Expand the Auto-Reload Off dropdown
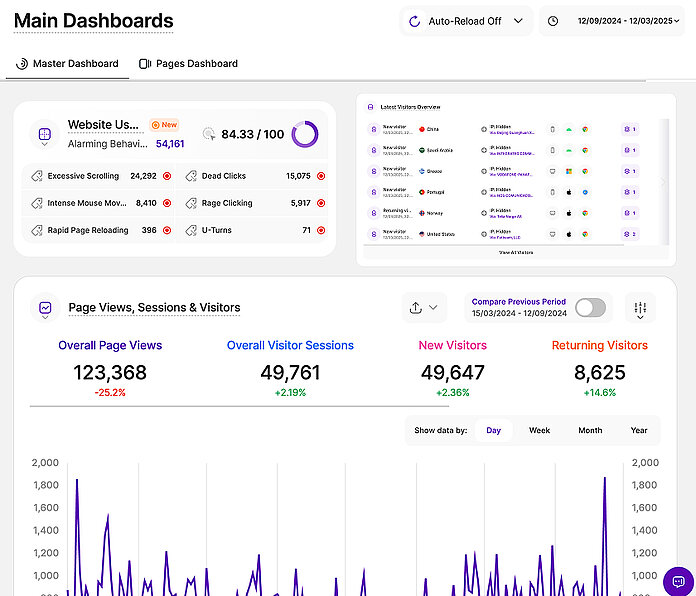The height and width of the screenshot is (596, 696). click(517, 21)
